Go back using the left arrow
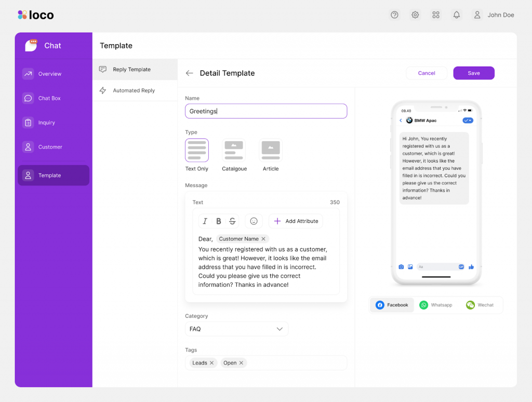 tap(190, 73)
